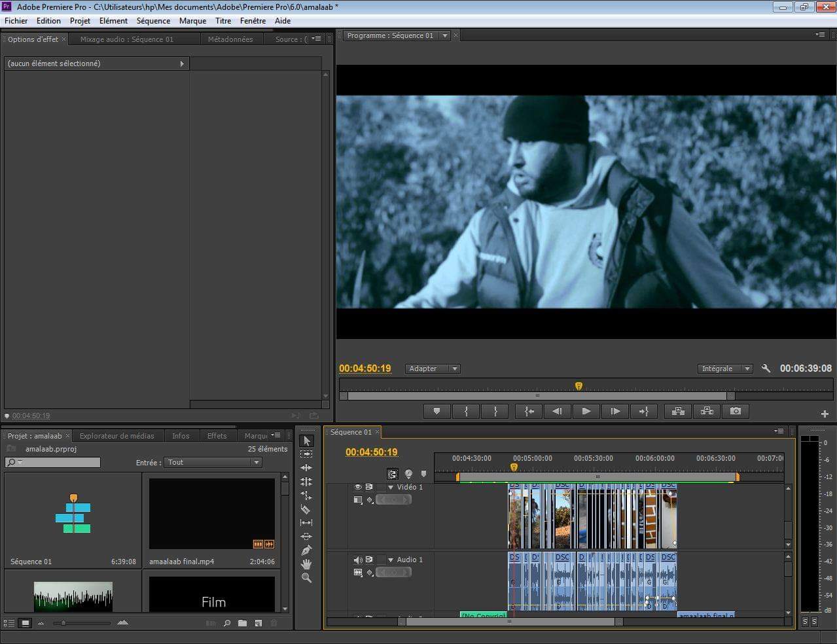Click the Find icon in project panel
Screen dimensions: 837x644
[x=227, y=623]
